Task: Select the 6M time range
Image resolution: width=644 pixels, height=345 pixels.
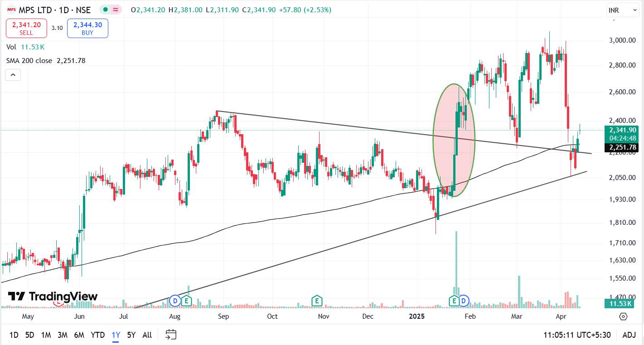Action: 79,335
